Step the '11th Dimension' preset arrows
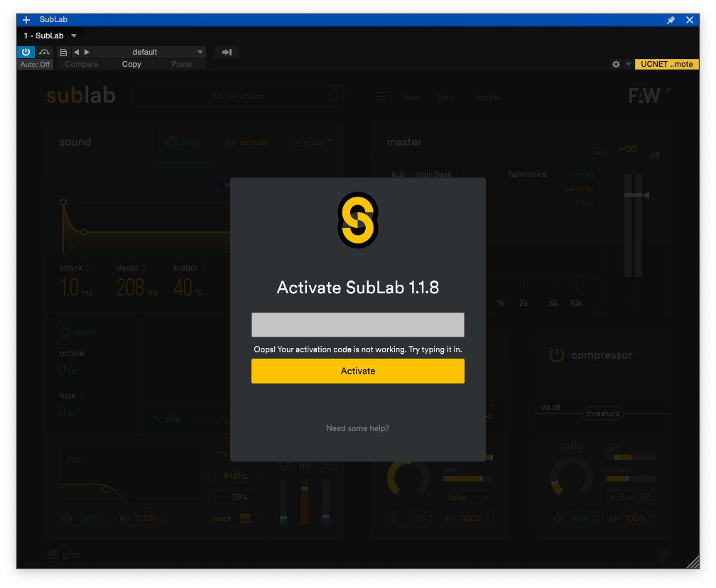The image size is (716, 588). pyautogui.click(x=334, y=96)
